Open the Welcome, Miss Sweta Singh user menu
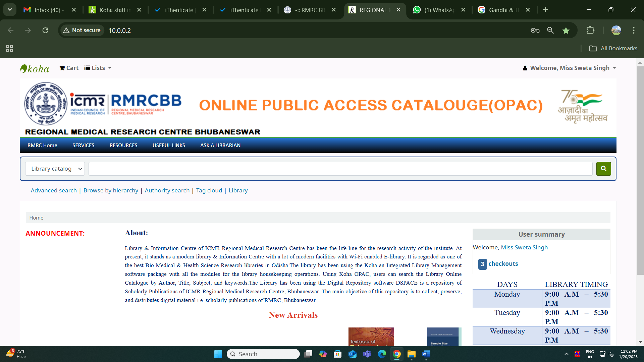 (x=570, y=68)
